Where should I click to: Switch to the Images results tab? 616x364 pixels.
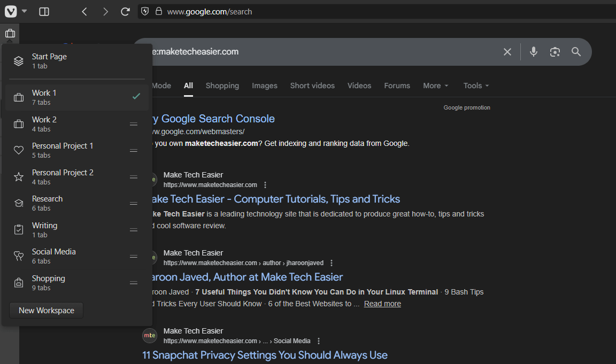265,86
